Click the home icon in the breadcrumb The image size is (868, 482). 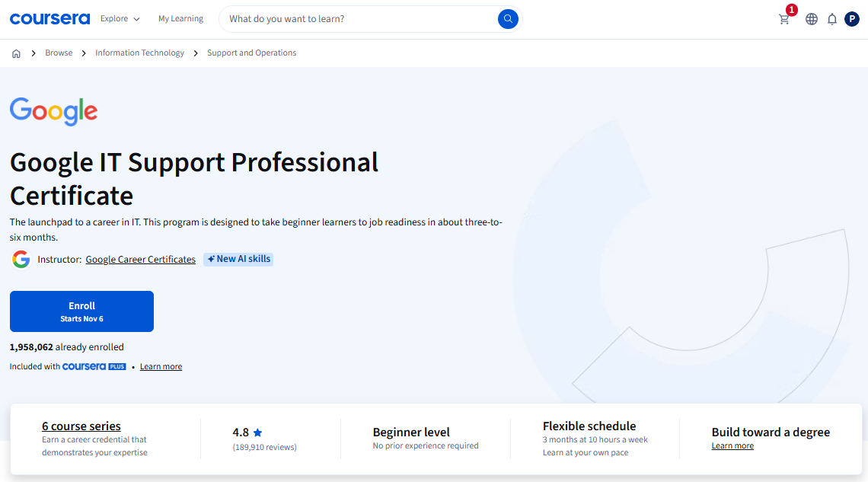coord(16,53)
